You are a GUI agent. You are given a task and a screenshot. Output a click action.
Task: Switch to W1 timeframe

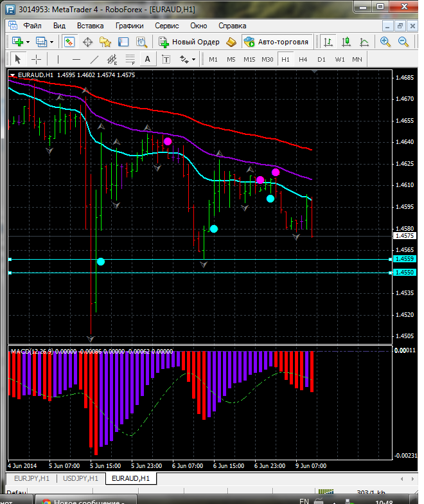(x=339, y=59)
